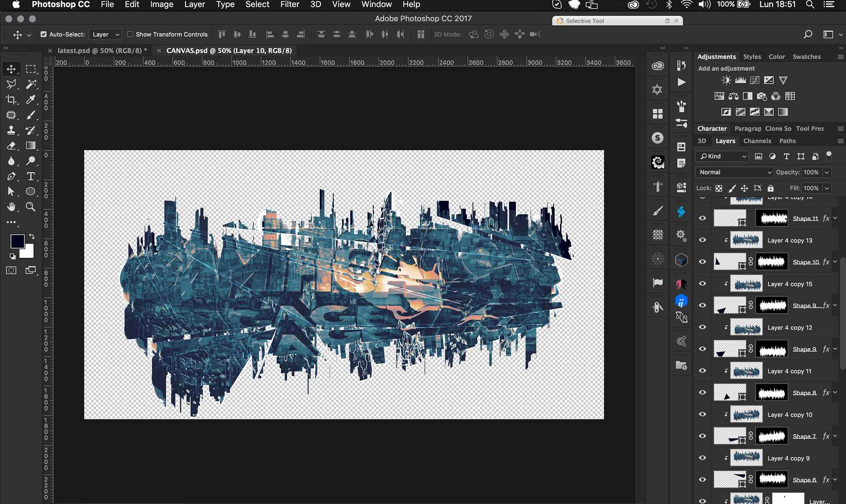Hide the Shape 8 layer
Screen dimensions: 846x504
point(702,393)
